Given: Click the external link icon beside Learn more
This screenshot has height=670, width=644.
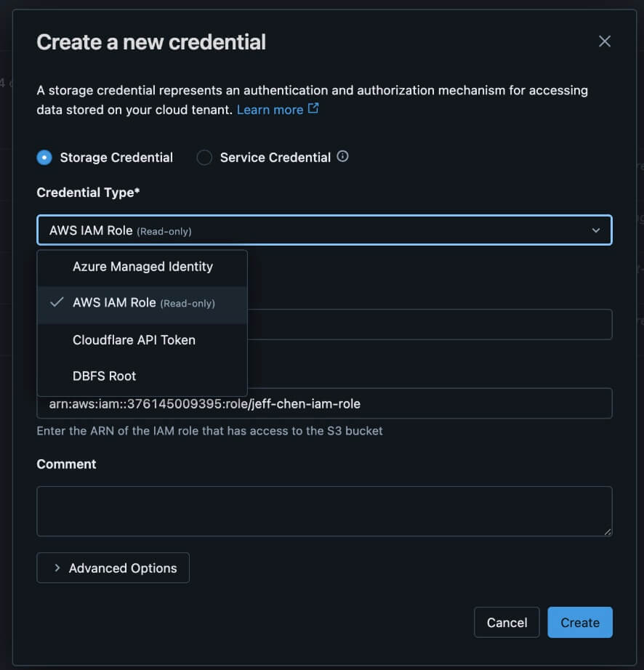Looking at the screenshot, I should click(313, 109).
